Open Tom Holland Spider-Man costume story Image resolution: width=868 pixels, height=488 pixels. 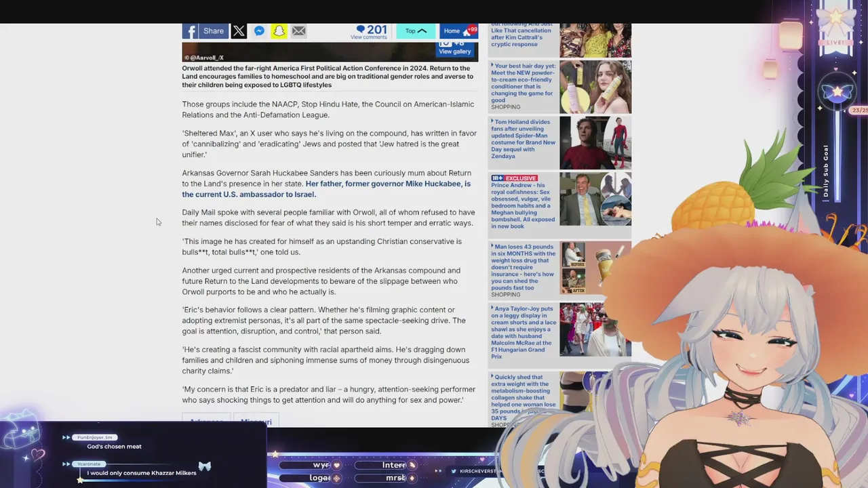point(523,139)
